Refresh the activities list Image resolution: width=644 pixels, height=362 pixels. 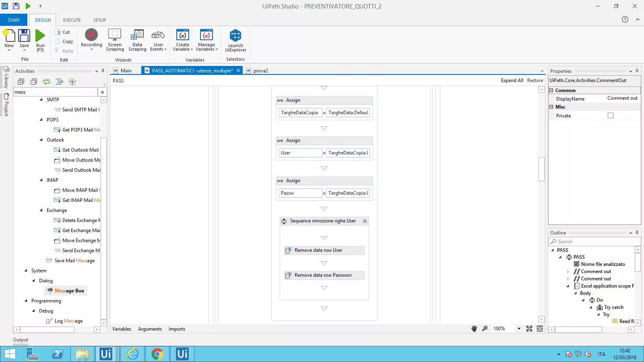pyautogui.click(x=47, y=82)
